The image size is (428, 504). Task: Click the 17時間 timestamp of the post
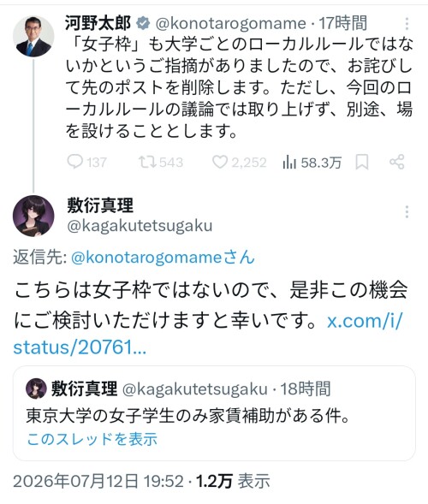pos(342,23)
